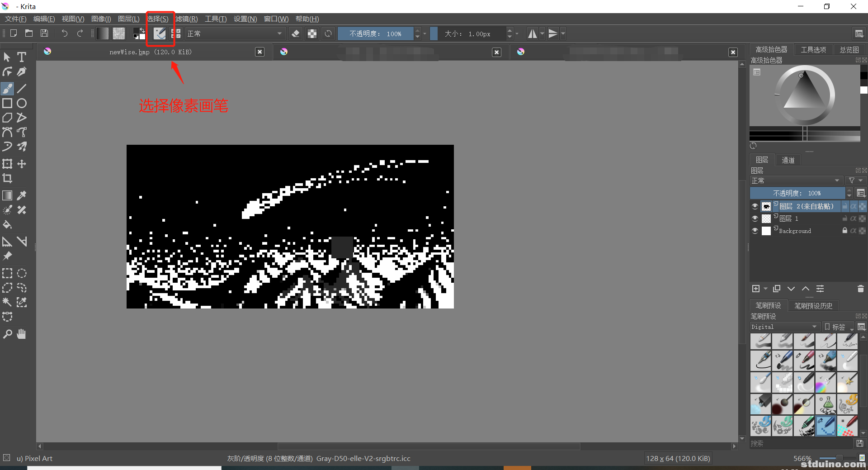Screen dimensions: 868x470
Task: Toggle preserve alpha checkerboard button
Action: coord(312,33)
